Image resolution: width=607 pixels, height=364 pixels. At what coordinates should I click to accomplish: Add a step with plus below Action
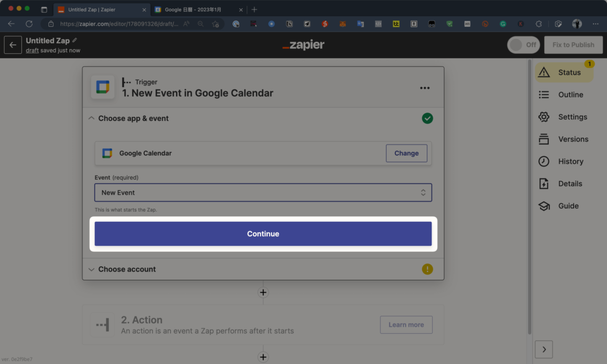point(263,357)
